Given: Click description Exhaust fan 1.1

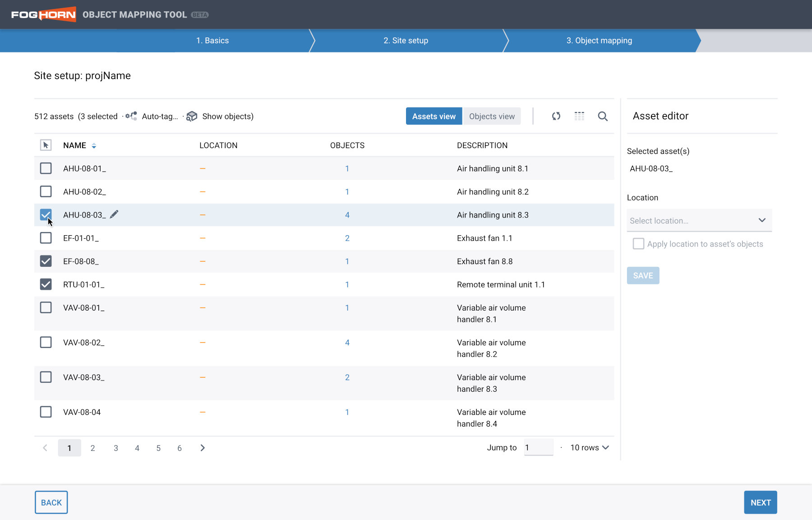Looking at the screenshot, I should [x=484, y=238].
